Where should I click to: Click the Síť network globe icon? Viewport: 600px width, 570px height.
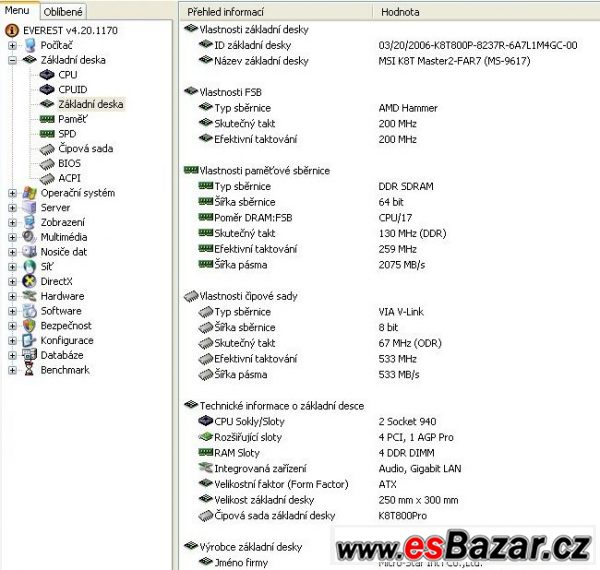[29, 267]
